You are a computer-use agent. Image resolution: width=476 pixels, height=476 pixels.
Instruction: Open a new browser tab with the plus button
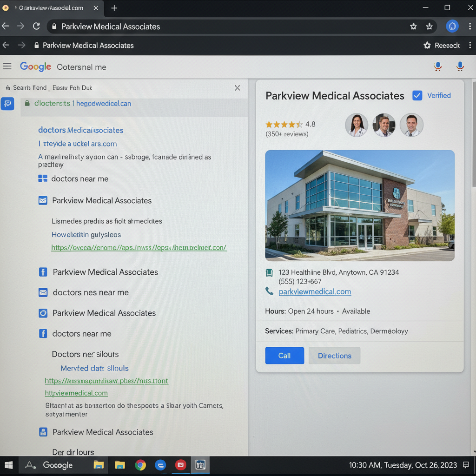114,8
